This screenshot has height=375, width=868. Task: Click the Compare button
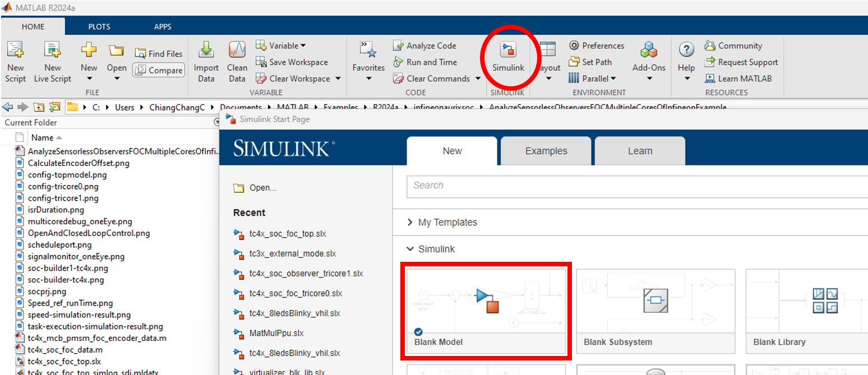[x=159, y=70]
